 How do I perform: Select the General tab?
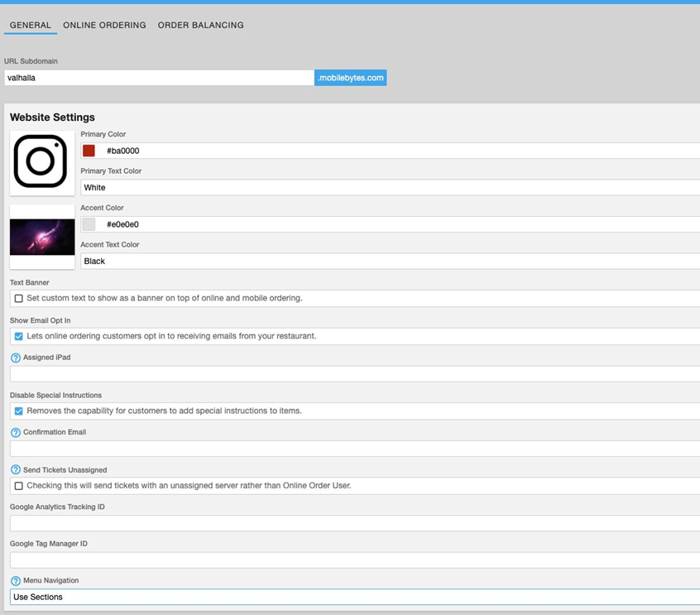tap(31, 26)
